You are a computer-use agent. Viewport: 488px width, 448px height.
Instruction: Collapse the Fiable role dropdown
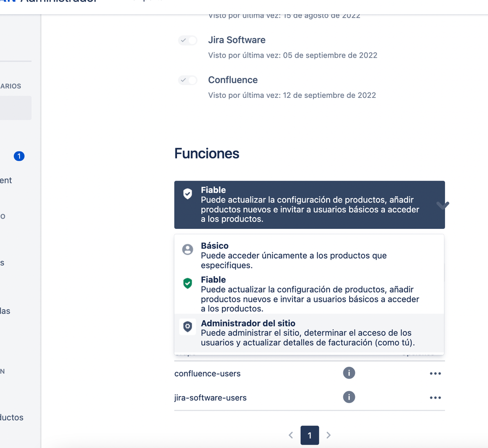(x=310, y=204)
